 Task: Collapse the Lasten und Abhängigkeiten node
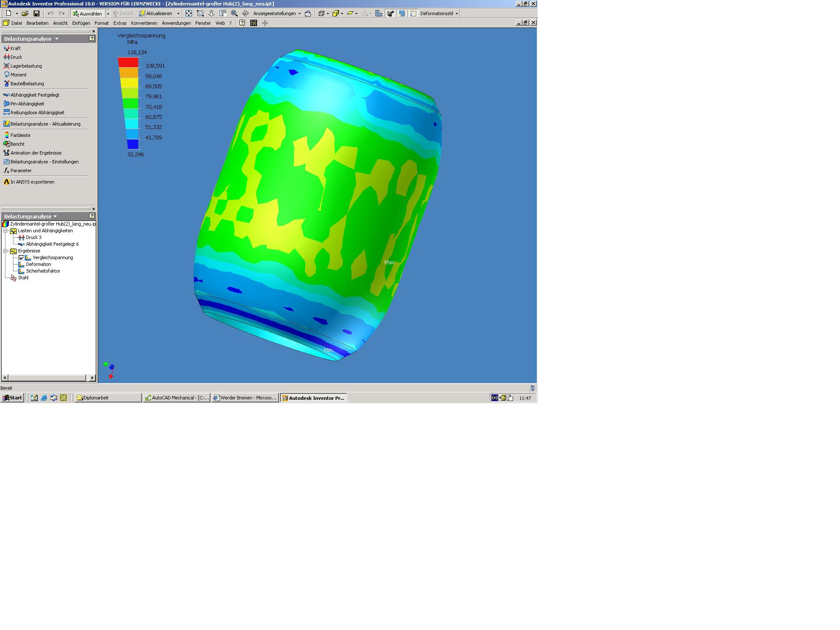5,231
